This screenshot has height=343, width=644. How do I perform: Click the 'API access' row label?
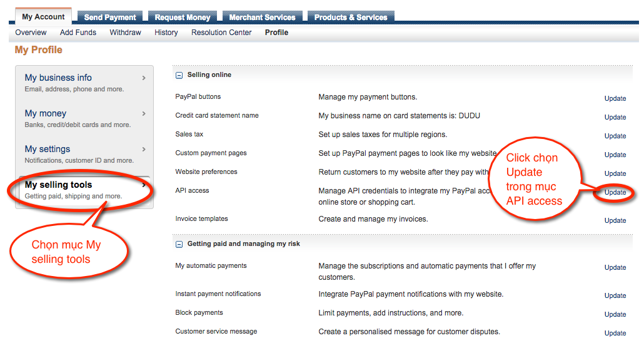pos(192,190)
